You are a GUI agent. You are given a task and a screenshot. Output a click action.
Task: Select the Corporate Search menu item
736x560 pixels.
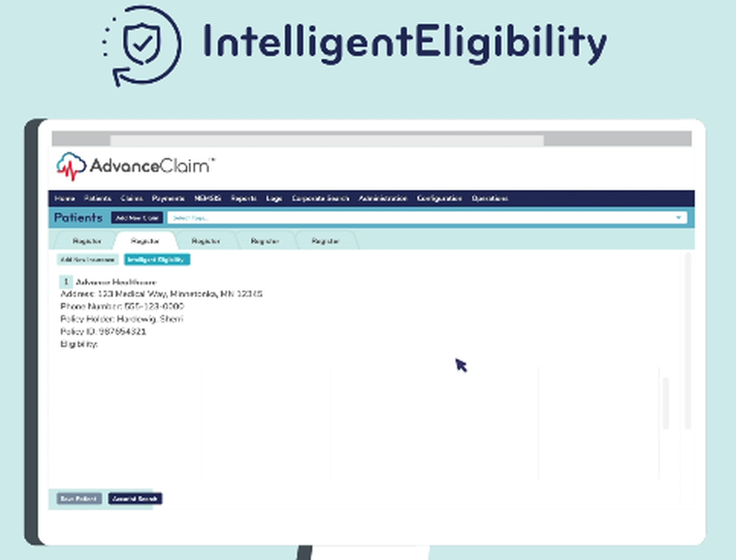pos(321,198)
